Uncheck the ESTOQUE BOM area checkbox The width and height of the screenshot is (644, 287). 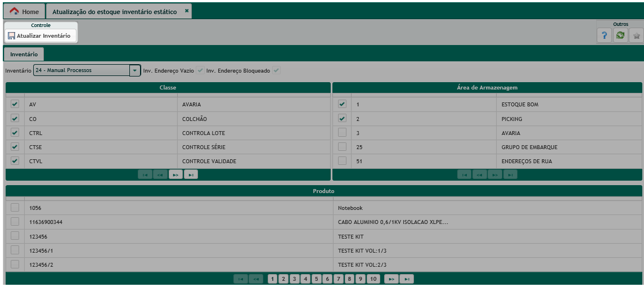(342, 104)
